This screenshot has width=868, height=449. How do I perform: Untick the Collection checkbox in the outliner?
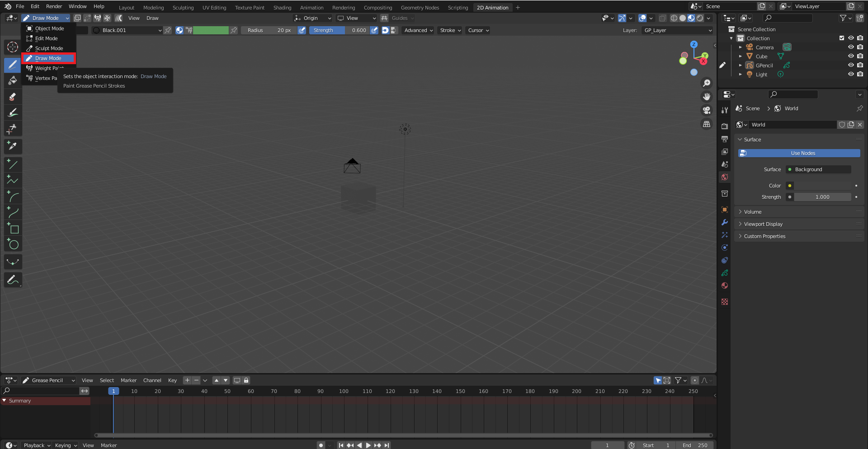pyautogui.click(x=842, y=38)
